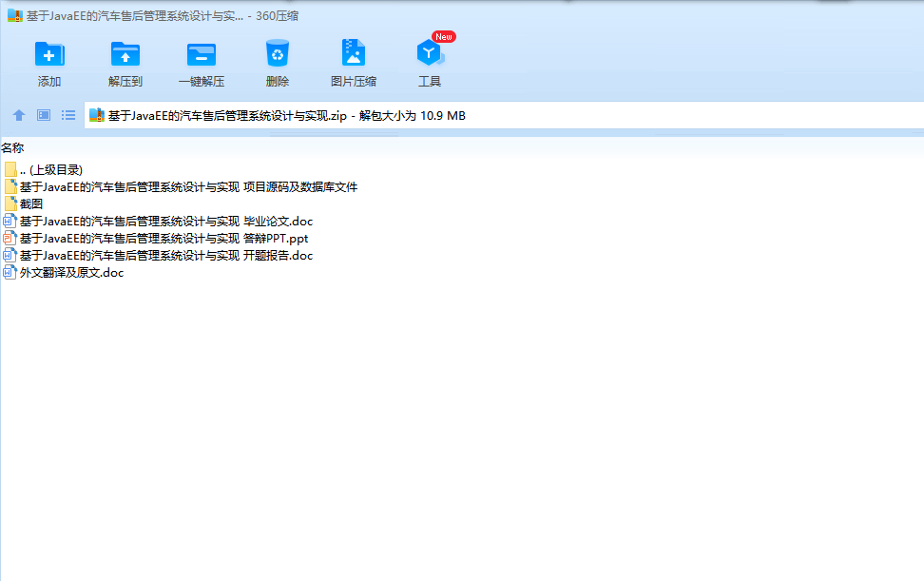Click the 一键解压 one-click extract icon
Image resolution: width=924 pixels, height=581 pixels.
click(202, 54)
